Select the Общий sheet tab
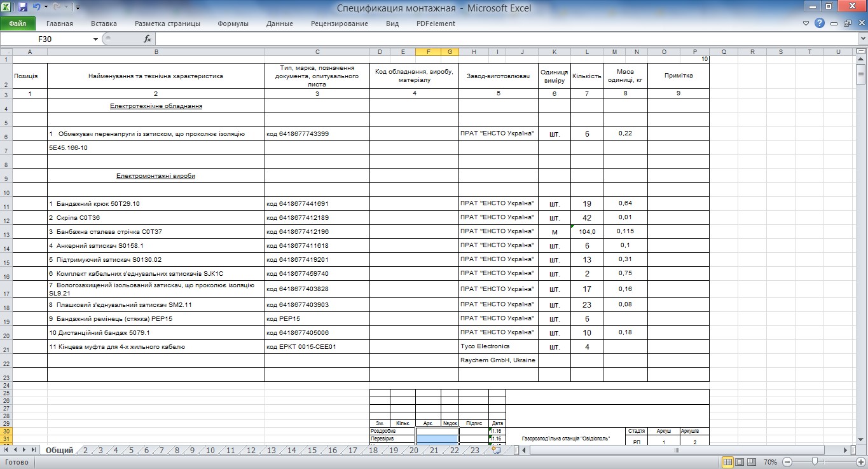This screenshot has height=469, width=868. 59,451
